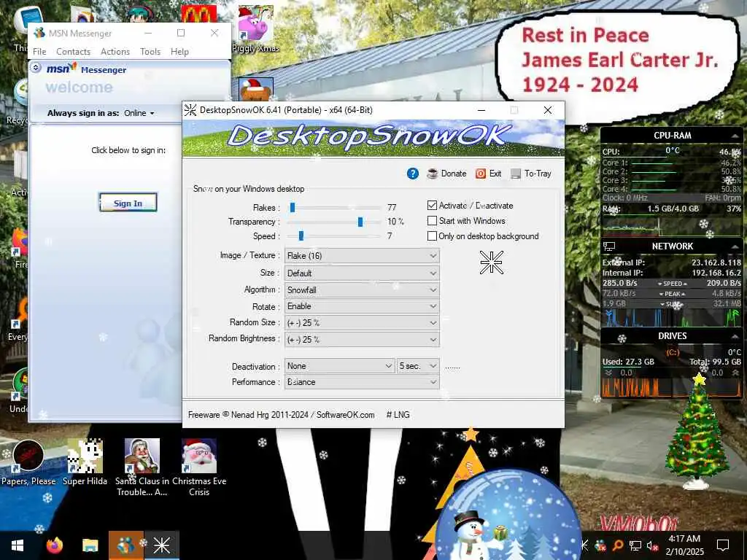747x560 pixels.
Task: Click the red Exit icon
Action: coord(481,174)
